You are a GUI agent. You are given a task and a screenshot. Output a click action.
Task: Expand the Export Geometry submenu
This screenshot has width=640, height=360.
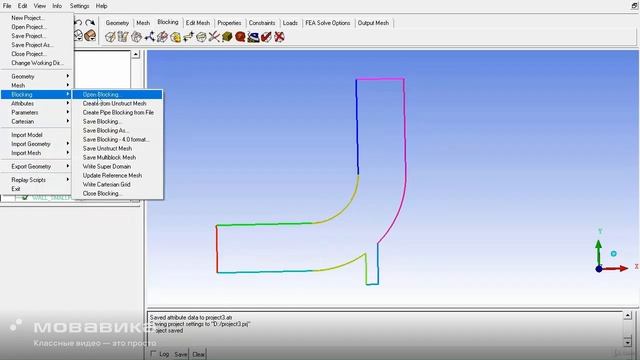(x=37, y=166)
